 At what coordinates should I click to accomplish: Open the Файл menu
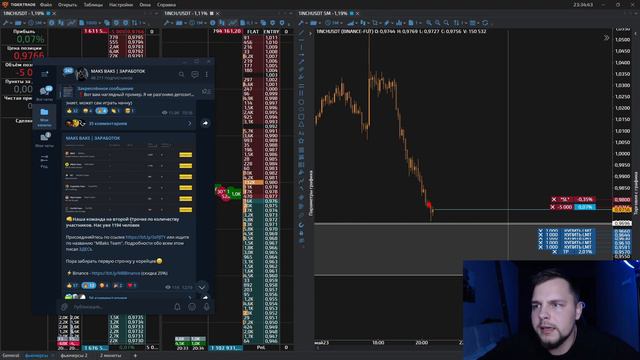tap(46, 4)
